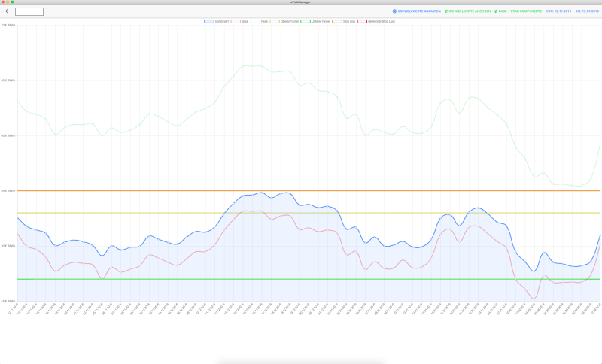Click the Stop loss orange swatch

[x=336, y=21]
